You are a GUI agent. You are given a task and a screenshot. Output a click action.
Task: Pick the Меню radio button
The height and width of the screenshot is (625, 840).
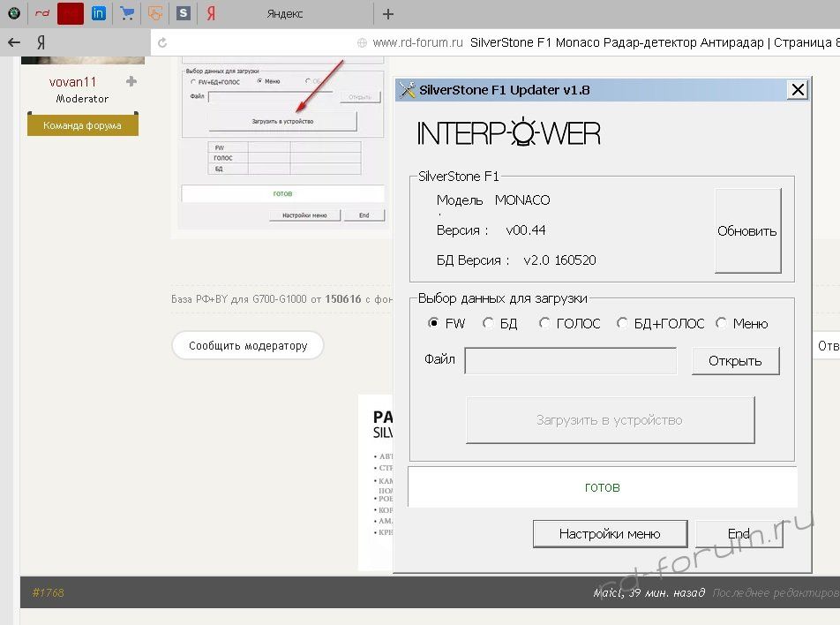point(721,323)
